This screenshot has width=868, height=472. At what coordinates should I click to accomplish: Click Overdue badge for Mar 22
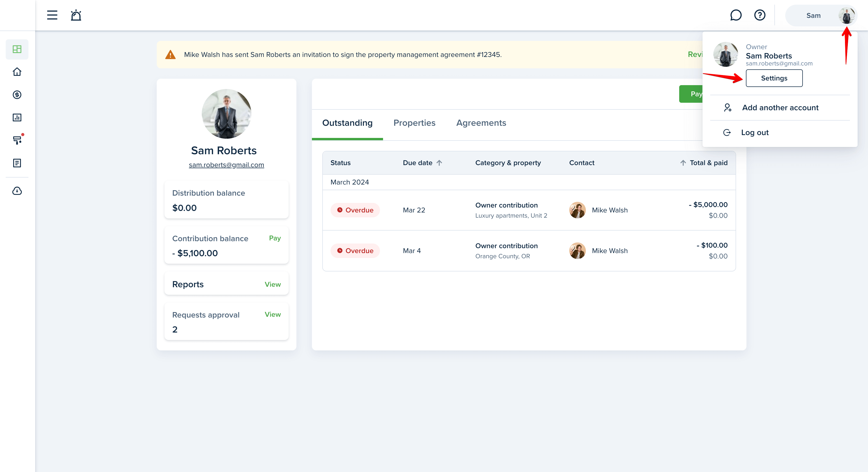coord(355,210)
